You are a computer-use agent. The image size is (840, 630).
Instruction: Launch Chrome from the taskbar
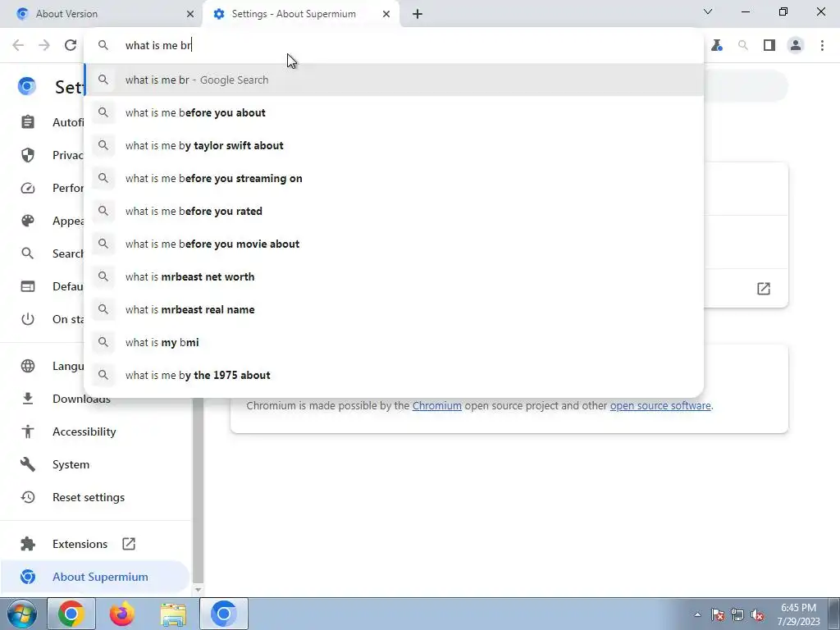(x=71, y=614)
